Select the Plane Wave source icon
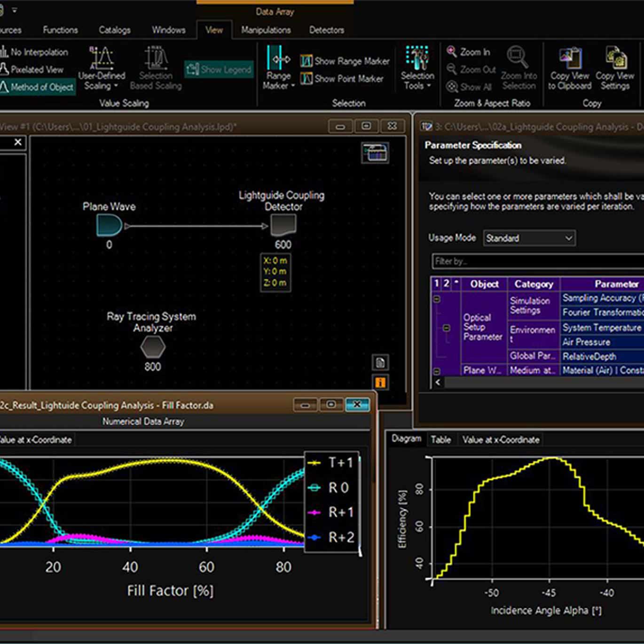Viewport: 644px width, 644px height. coord(109,225)
